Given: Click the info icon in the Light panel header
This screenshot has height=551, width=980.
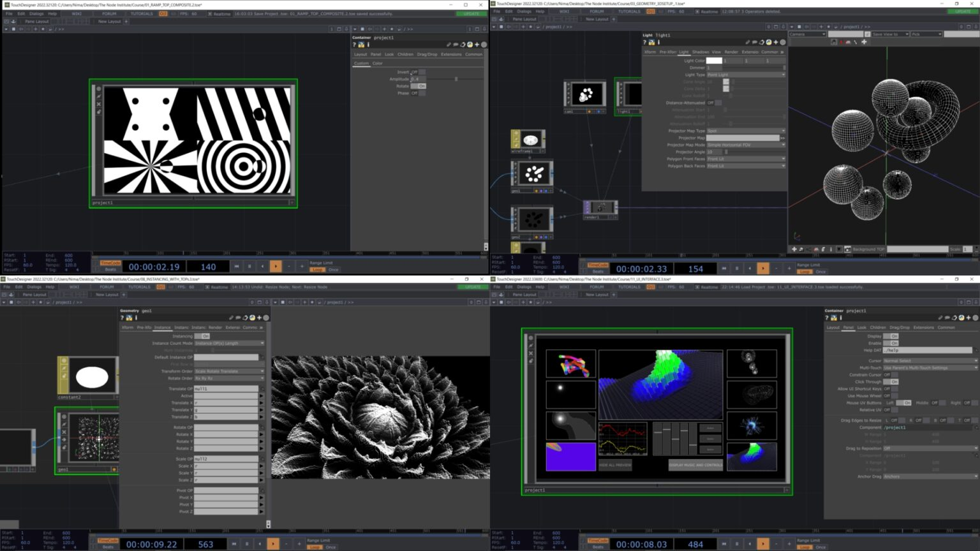Looking at the screenshot, I should (658, 42).
